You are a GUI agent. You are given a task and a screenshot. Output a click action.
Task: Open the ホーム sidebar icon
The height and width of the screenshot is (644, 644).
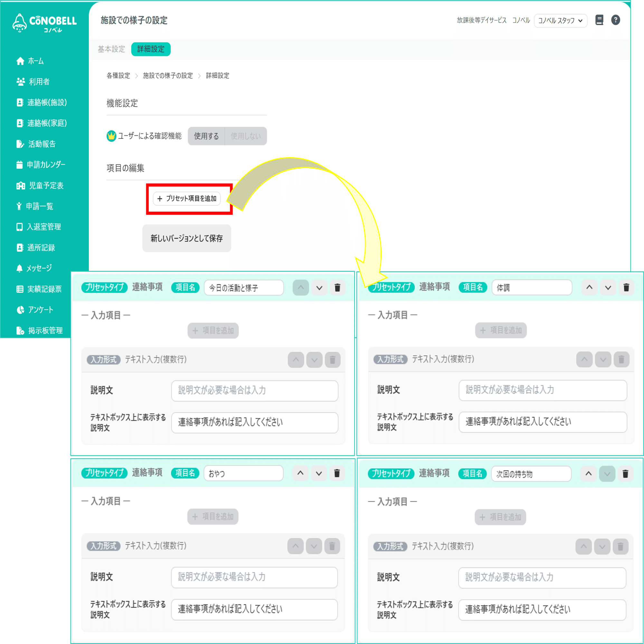point(20,61)
